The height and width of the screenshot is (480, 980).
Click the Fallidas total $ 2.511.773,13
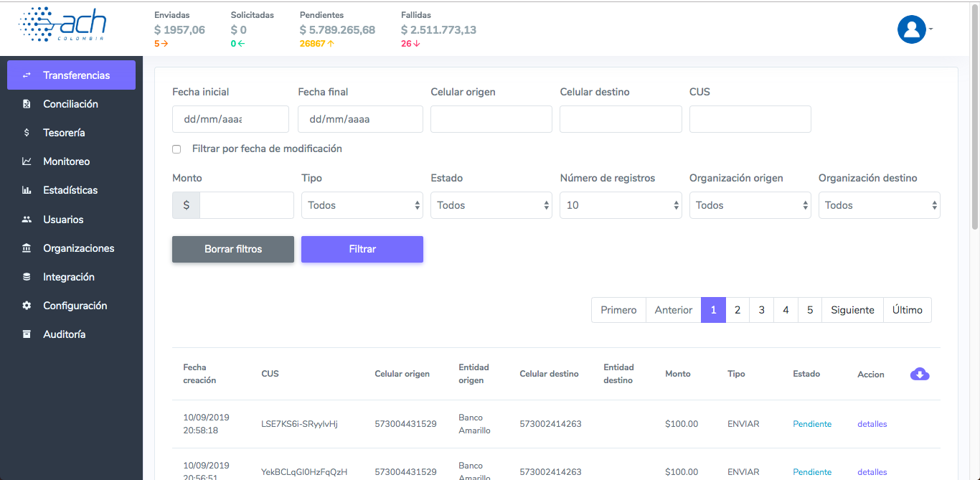click(x=438, y=30)
